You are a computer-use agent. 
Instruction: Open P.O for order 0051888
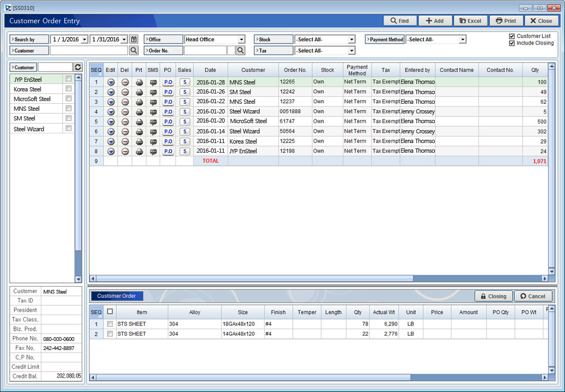coord(168,112)
